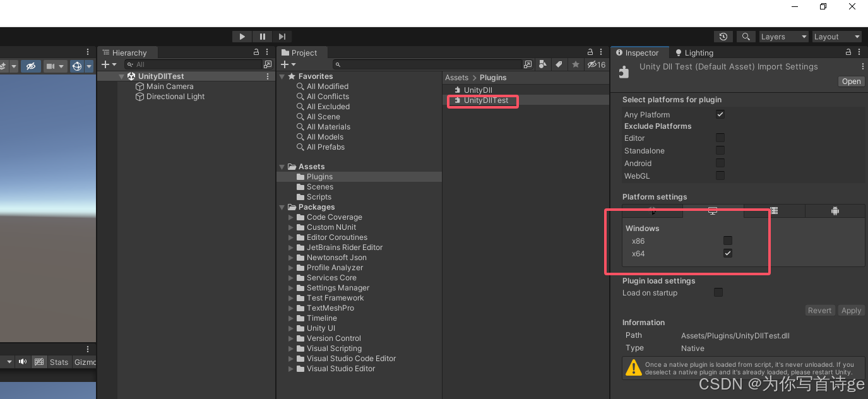The height and width of the screenshot is (399, 868).
Task: Collapse the Favorites section
Action: coord(282,76)
